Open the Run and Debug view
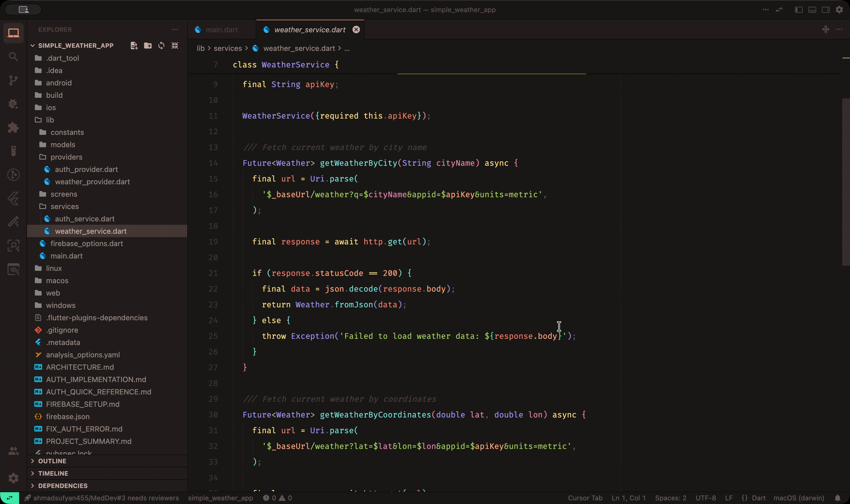Screen dimensions: 850x504 (13, 104)
